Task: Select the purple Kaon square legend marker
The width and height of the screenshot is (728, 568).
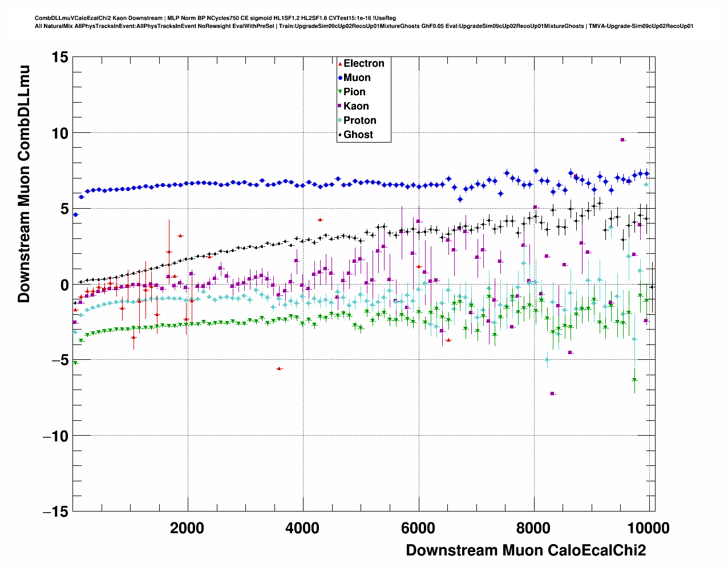Action: click(341, 107)
